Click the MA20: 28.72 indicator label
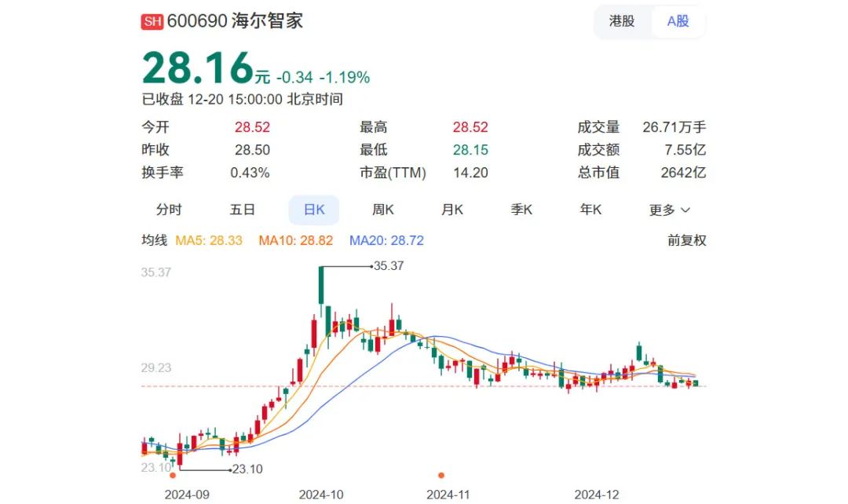848x504 pixels. pos(386,240)
